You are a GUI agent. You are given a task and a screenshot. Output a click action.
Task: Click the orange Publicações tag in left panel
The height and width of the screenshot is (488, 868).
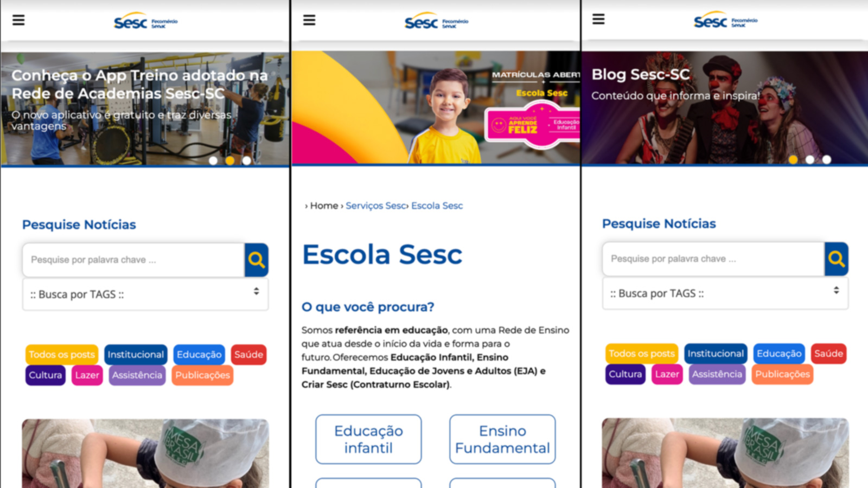(x=202, y=375)
